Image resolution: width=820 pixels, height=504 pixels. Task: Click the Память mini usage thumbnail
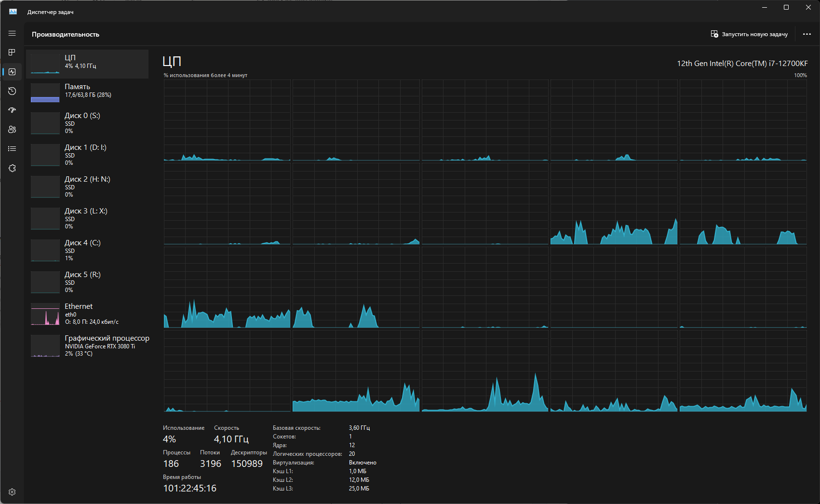tap(45, 93)
